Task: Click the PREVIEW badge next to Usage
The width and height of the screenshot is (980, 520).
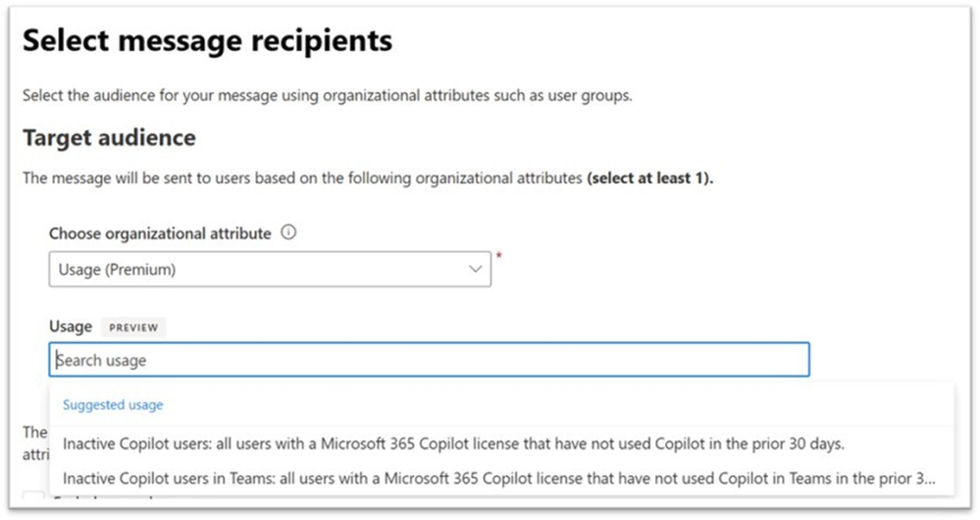Action: [133, 327]
